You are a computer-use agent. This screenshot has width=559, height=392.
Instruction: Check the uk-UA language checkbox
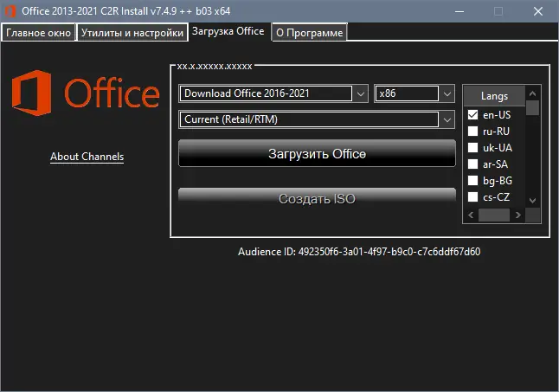(472, 147)
